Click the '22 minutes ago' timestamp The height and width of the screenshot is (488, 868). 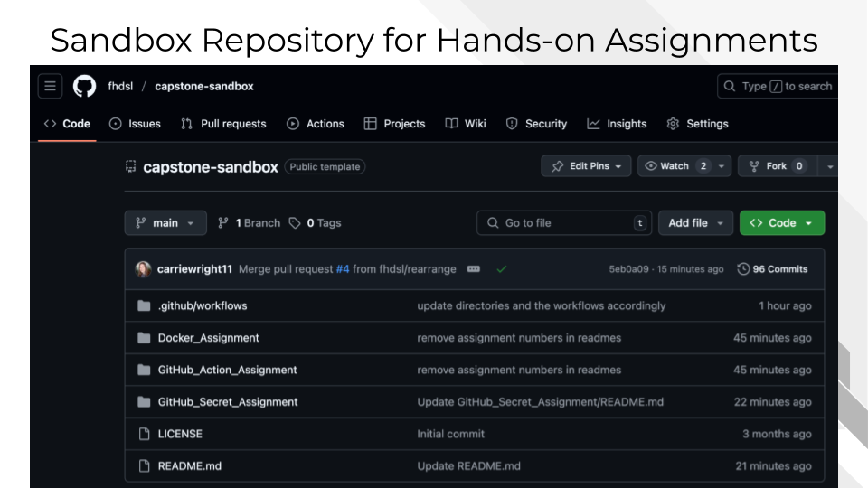coord(773,402)
